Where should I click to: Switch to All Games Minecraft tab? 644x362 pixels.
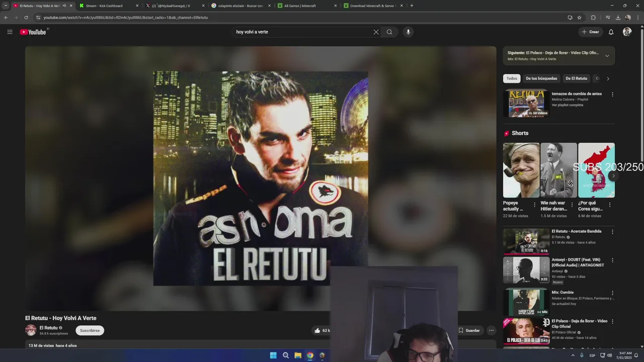tap(300, 6)
